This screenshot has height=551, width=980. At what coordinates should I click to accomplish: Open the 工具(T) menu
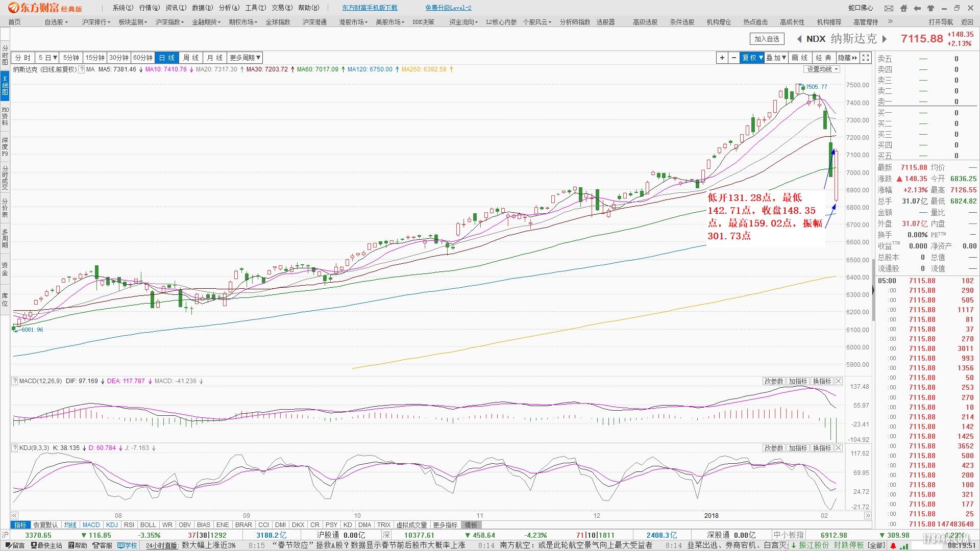coord(255,8)
